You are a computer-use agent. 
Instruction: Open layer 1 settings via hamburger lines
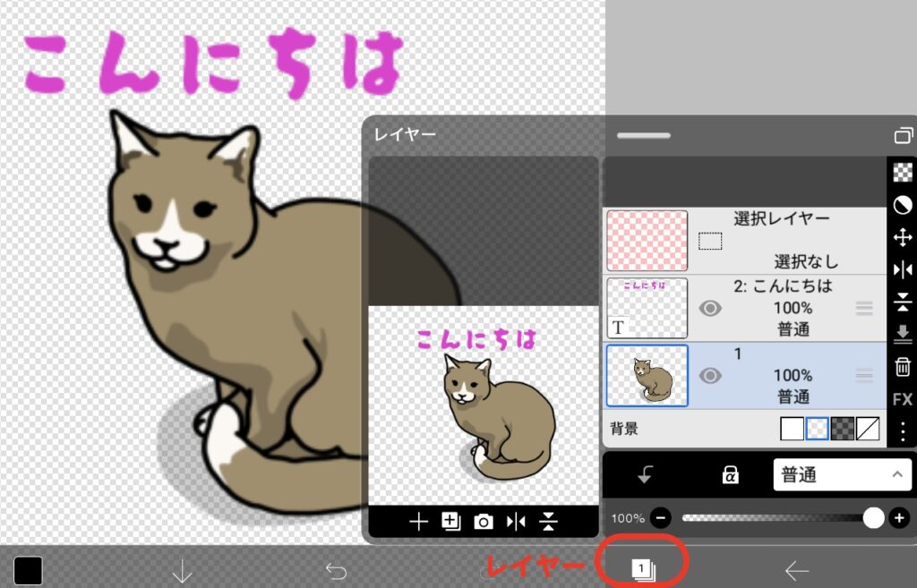[864, 376]
